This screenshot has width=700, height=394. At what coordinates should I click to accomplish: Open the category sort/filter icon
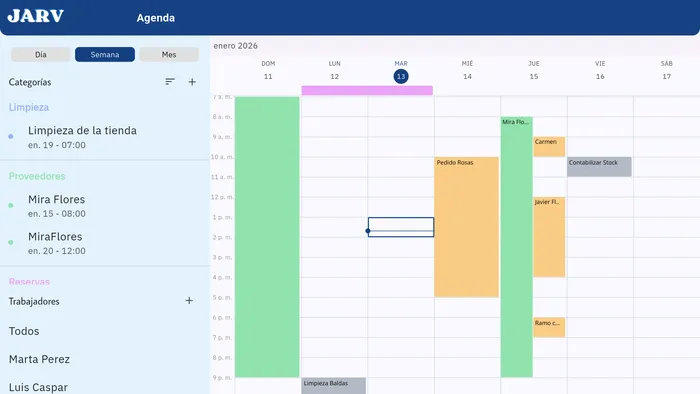click(x=170, y=82)
